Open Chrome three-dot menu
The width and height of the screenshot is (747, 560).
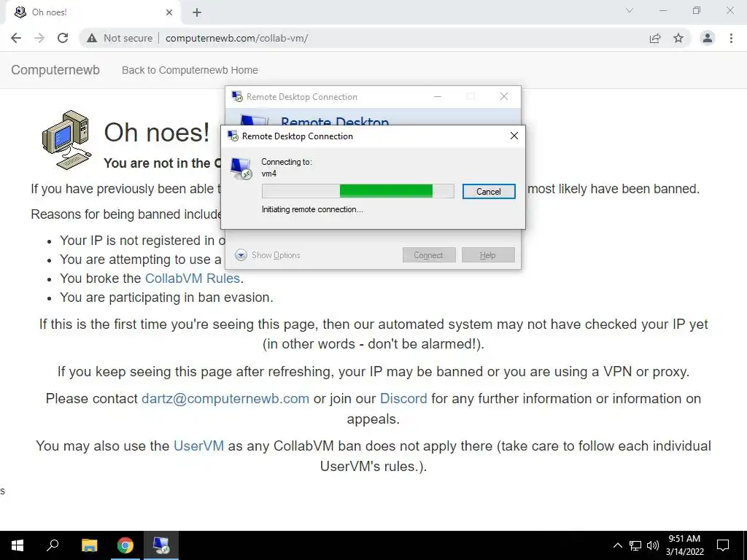click(x=731, y=38)
